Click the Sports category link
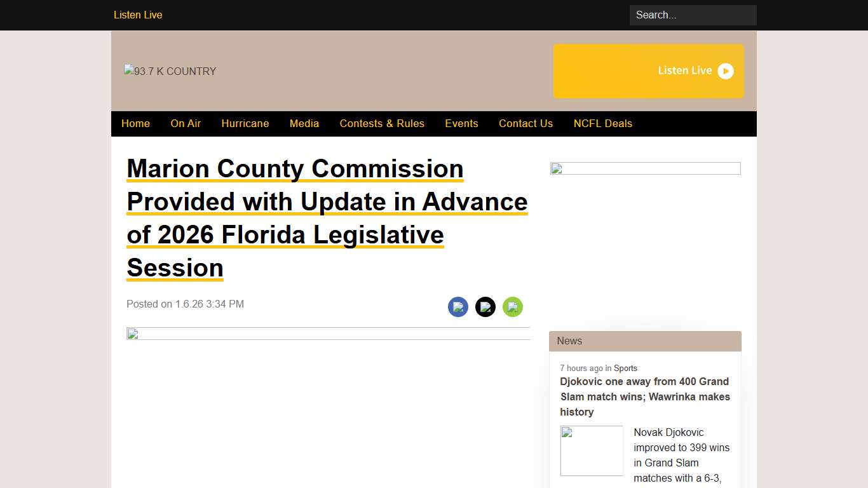868x488 pixels. coord(625,368)
